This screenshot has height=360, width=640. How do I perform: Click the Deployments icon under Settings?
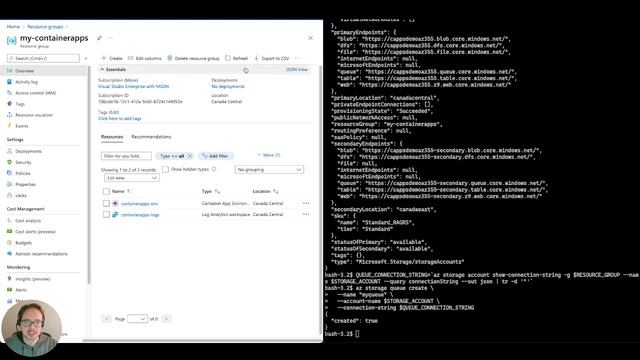pyautogui.click(x=9, y=151)
